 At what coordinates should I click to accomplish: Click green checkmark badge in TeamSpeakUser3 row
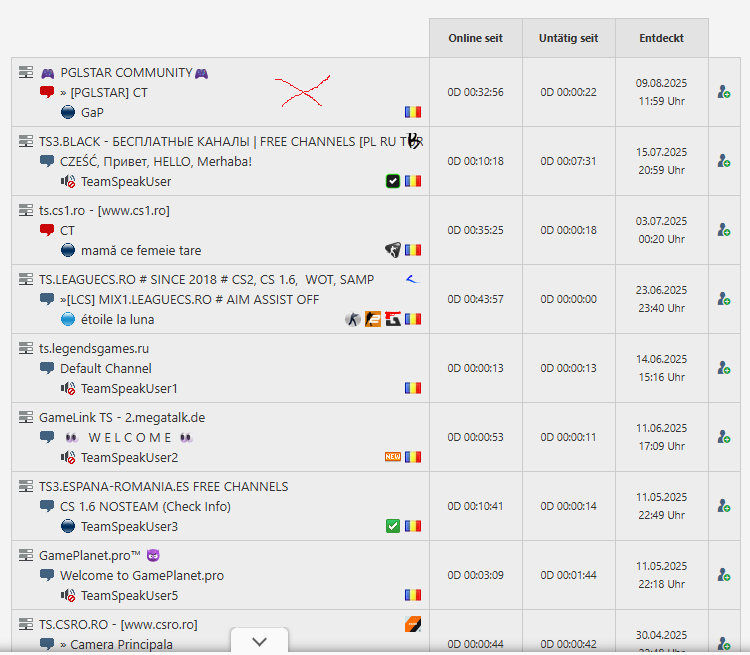[393, 526]
